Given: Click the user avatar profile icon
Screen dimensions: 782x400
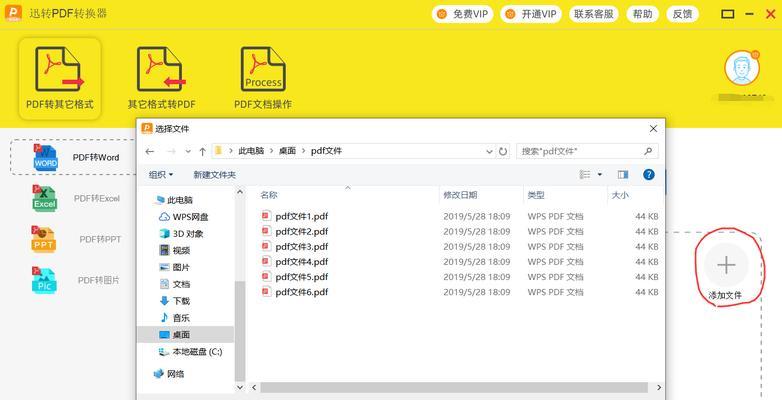Looking at the screenshot, I should pos(742,68).
